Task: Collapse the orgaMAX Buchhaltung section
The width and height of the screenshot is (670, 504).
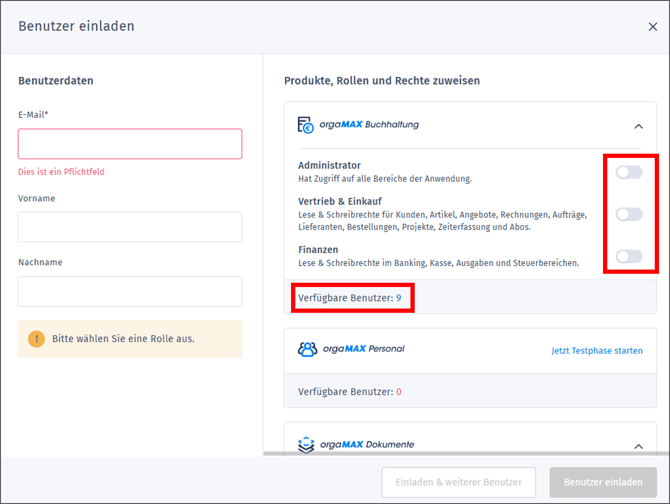Action: [x=638, y=126]
